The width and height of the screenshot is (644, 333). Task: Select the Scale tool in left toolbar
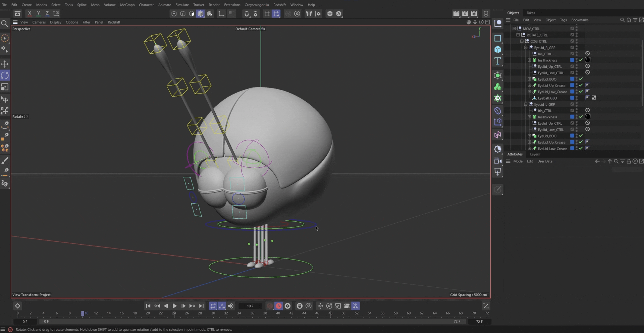(x=5, y=87)
